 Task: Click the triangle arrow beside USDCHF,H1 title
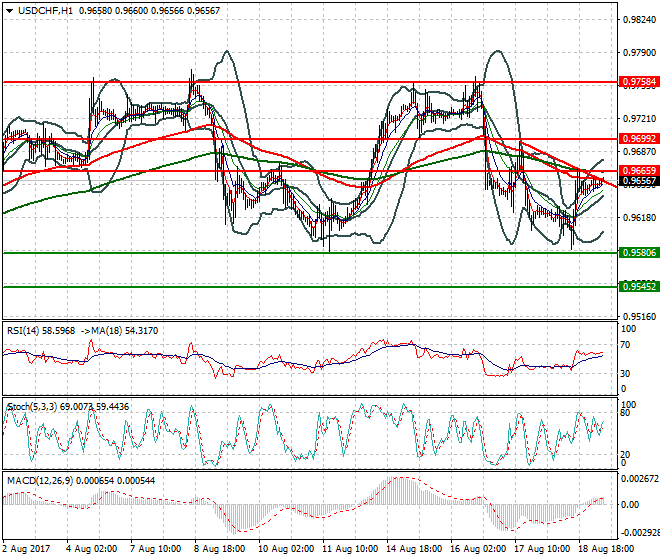(9, 10)
